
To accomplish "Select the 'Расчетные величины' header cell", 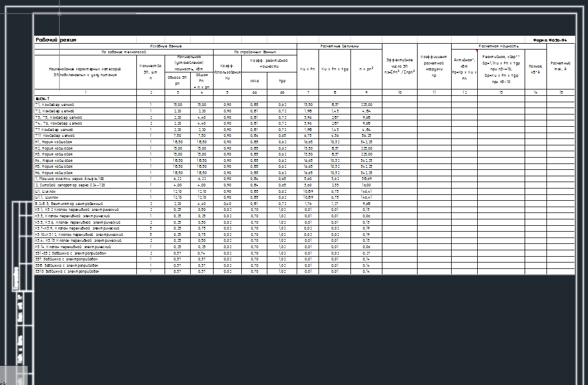I will click(x=339, y=46).
